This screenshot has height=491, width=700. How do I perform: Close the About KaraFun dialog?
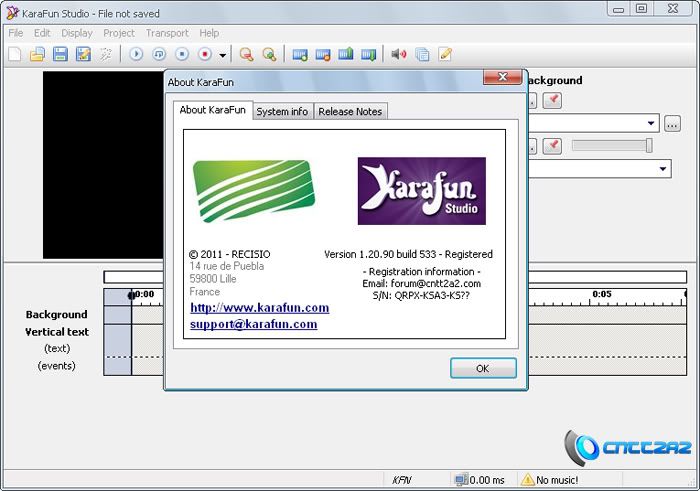(502, 77)
